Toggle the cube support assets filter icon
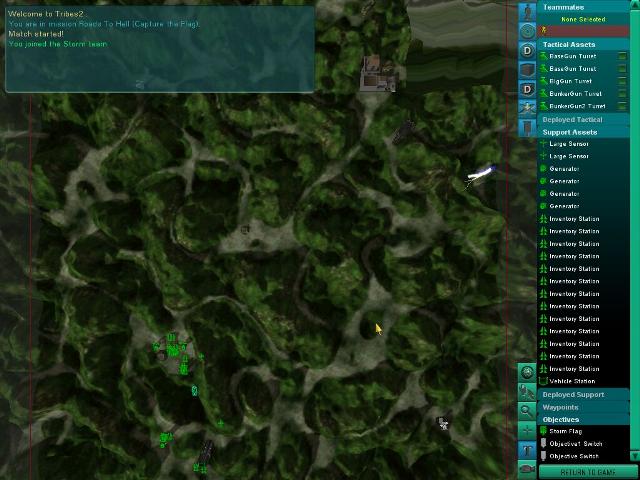Viewport: 640px width, 480px height. pyautogui.click(x=527, y=70)
